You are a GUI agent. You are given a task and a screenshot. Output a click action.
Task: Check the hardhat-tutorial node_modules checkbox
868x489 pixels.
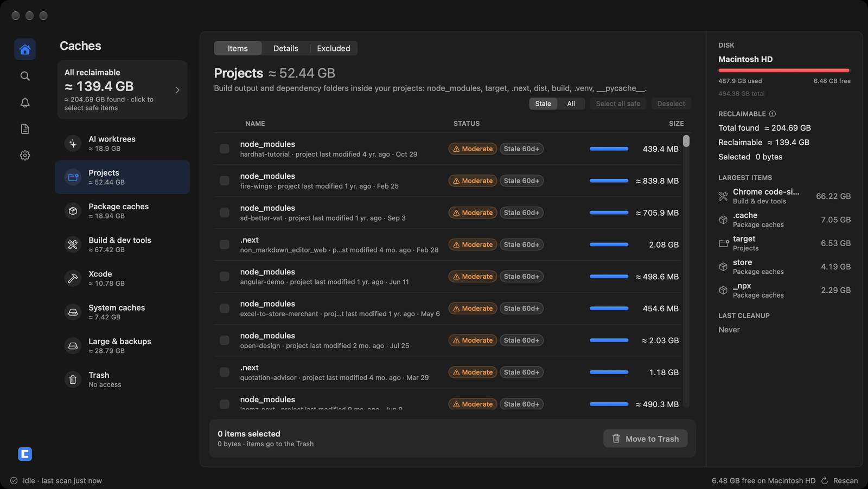224,149
